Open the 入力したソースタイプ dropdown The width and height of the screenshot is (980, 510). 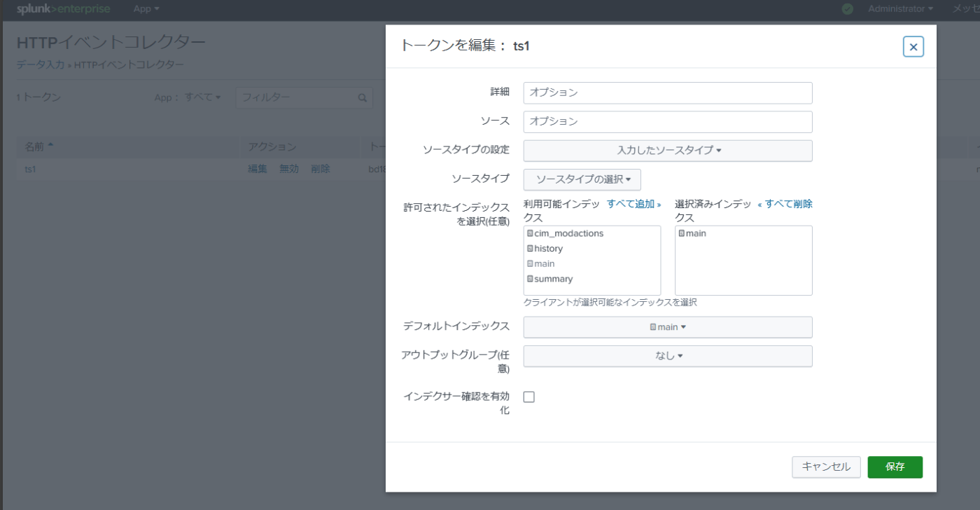(668, 151)
